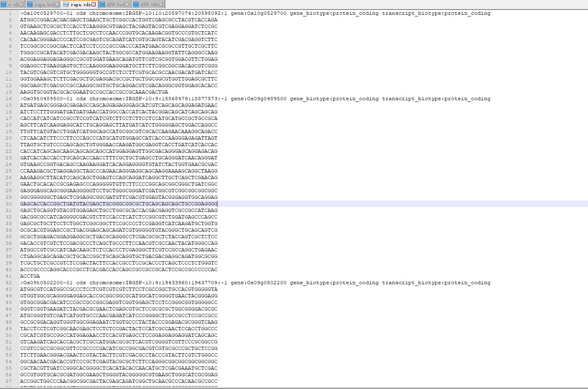Viewport: 588px width, 389px height.
Task: Click line number 57 in the margin
Action: tap(9, 381)
